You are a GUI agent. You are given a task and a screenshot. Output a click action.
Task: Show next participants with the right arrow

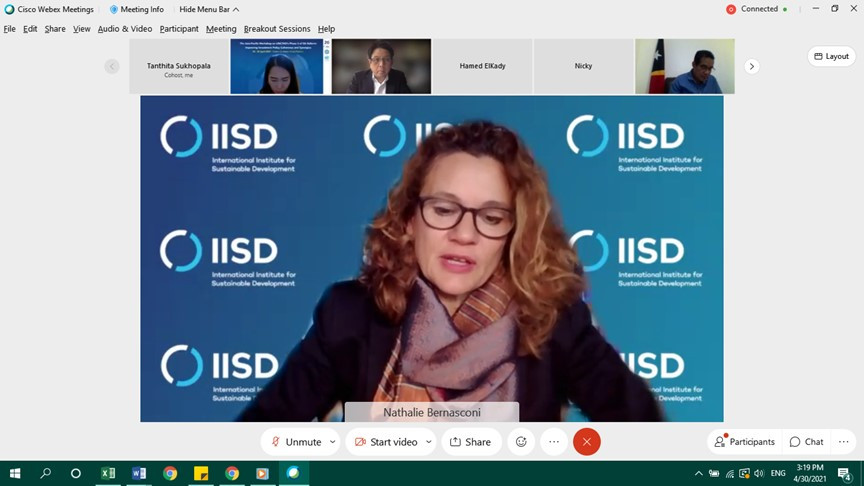pos(752,66)
